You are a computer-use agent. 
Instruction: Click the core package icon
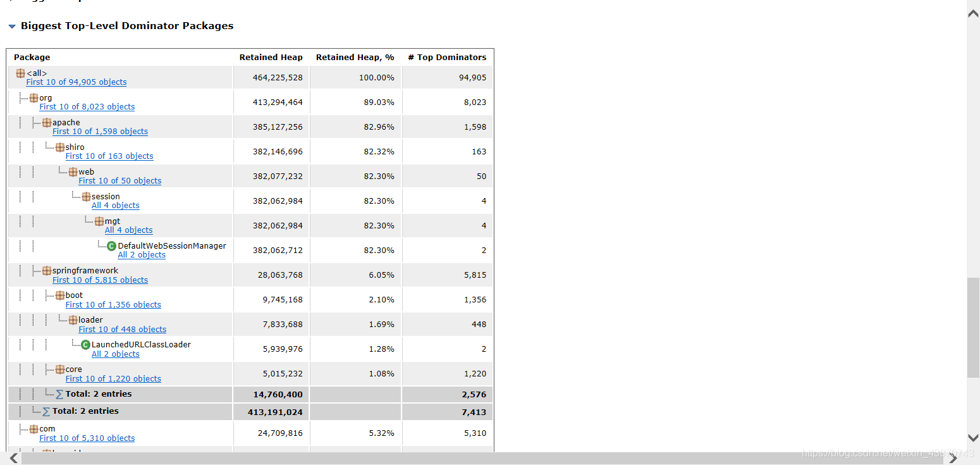click(60, 369)
